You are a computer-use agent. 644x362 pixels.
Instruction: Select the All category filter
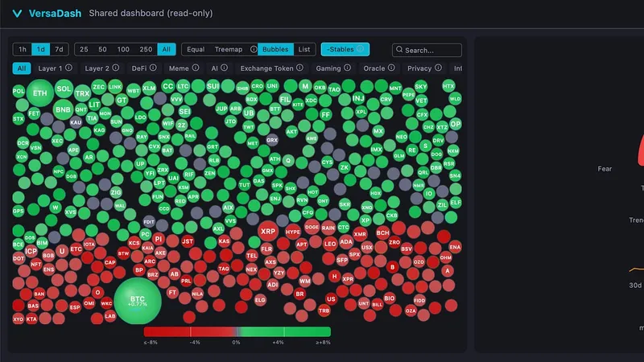pyautogui.click(x=22, y=68)
